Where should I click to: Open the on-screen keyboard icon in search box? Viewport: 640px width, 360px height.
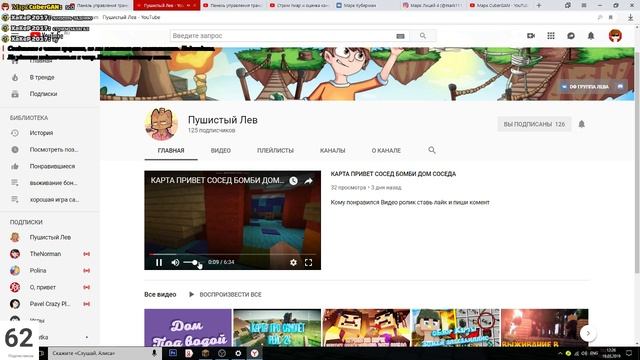400,36
